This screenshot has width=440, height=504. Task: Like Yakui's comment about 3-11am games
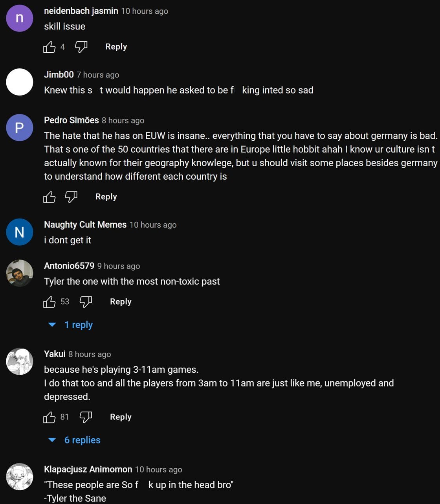49,417
